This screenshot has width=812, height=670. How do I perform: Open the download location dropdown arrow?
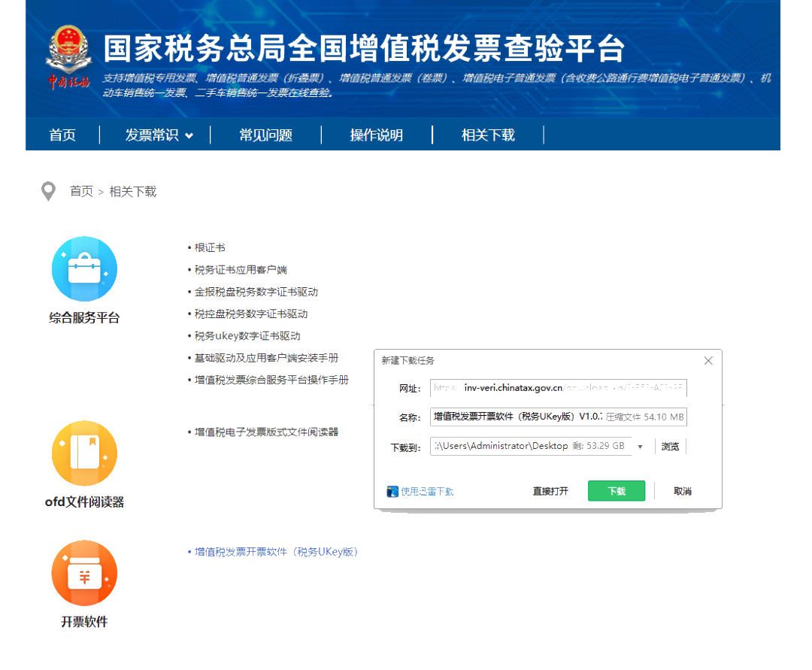coord(641,446)
